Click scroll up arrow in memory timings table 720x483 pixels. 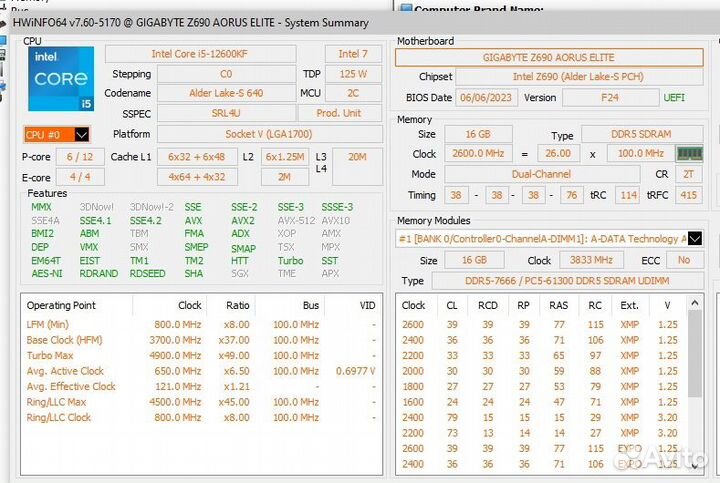pyautogui.click(x=695, y=303)
